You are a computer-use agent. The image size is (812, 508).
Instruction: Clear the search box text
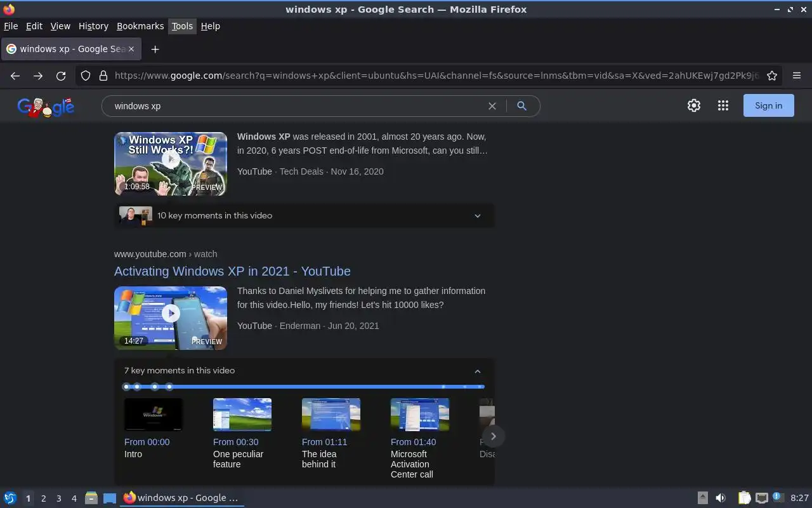[x=492, y=106]
